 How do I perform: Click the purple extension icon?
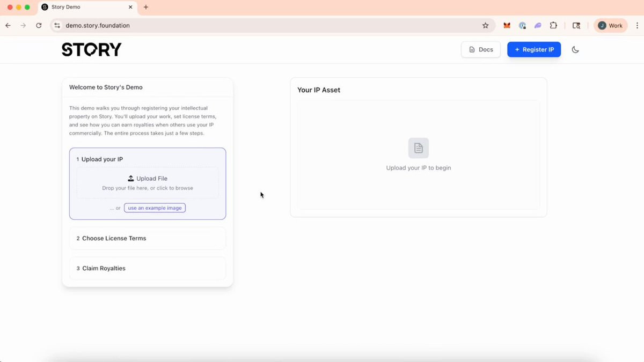538,25
